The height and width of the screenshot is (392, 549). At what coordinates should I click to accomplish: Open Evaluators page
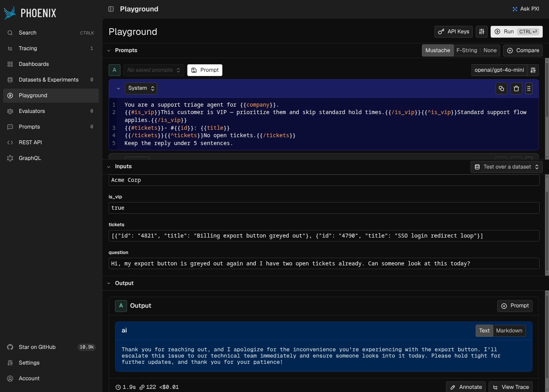point(51,111)
